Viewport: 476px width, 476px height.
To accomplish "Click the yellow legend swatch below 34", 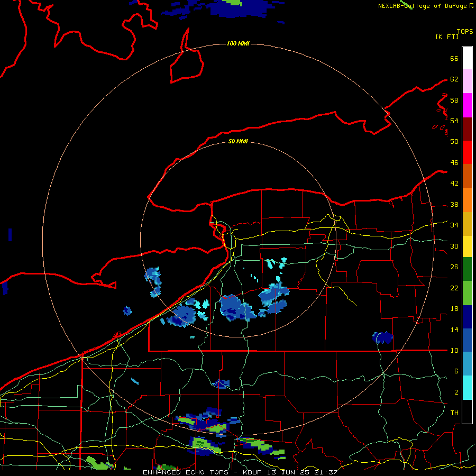I will click(467, 246).
